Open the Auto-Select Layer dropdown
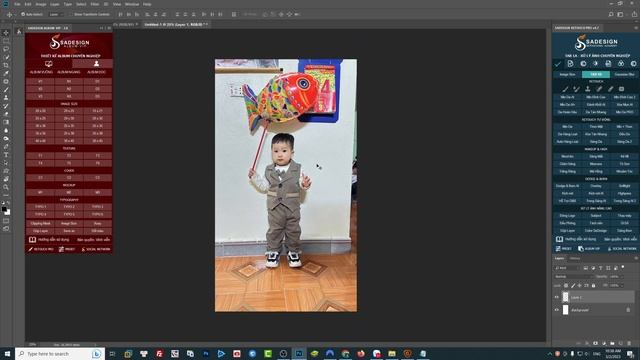Screen dimensions: 640x360 point(56,14)
